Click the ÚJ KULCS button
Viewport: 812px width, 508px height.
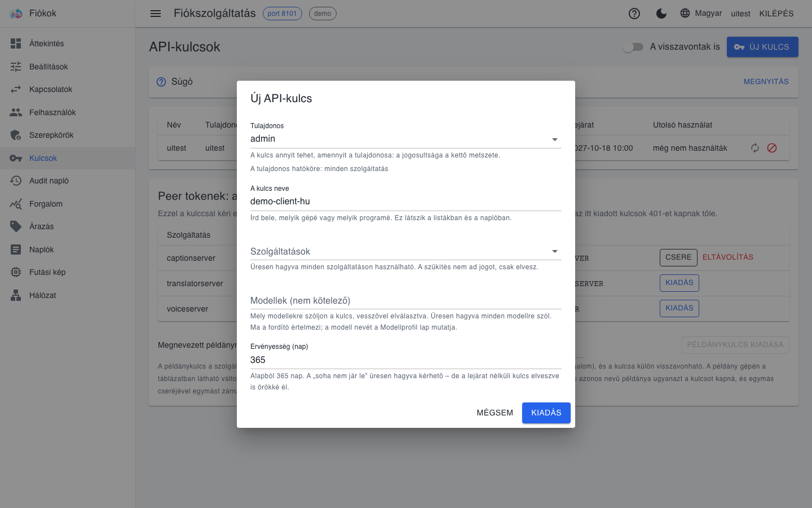click(762, 47)
